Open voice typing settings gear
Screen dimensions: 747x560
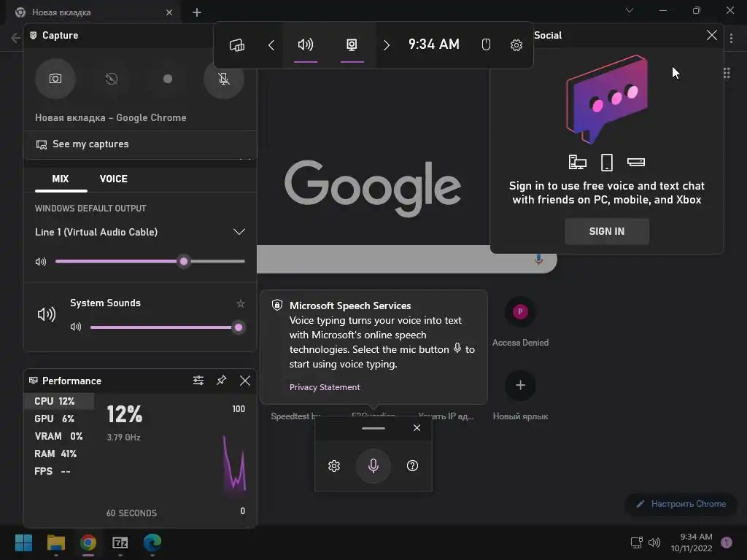pos(334,466)
